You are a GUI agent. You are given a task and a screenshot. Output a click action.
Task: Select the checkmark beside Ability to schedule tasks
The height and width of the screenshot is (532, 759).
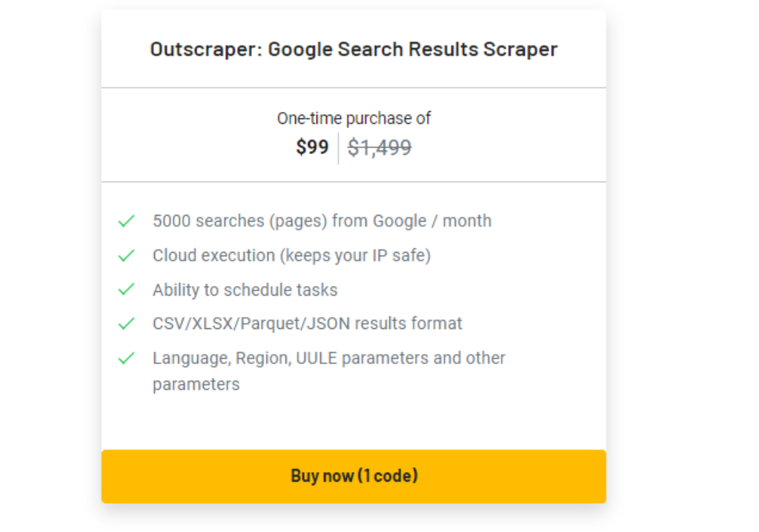[126, 290]
